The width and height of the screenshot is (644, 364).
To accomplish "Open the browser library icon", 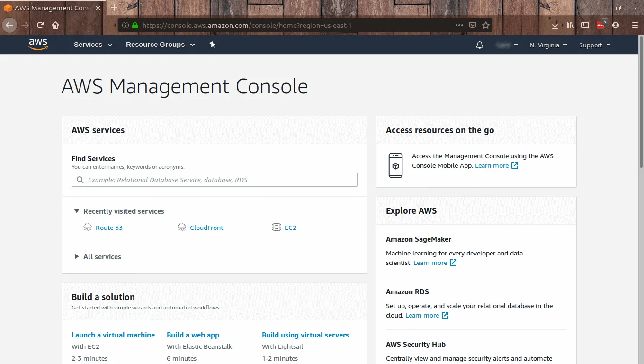I will [x=570, y=25].
